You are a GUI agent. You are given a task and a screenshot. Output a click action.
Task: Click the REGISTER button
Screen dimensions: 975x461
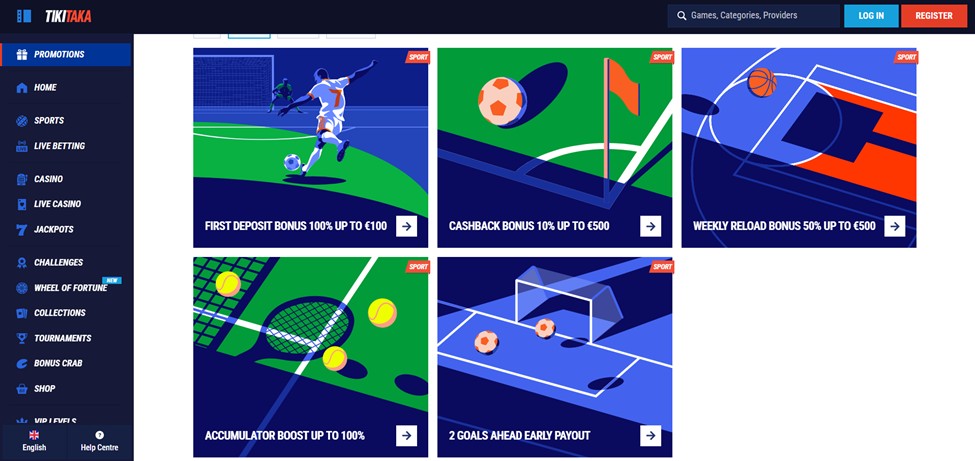tap(933, 16)
